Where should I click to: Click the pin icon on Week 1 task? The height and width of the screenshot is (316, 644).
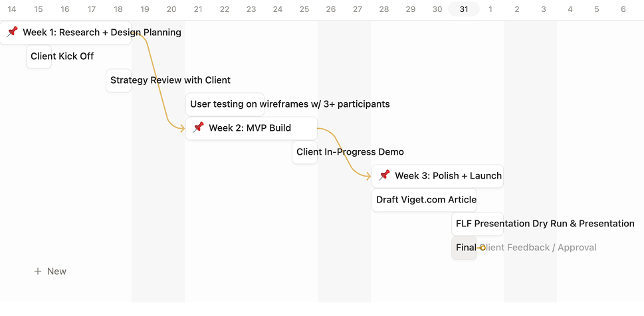coord(12,32)
